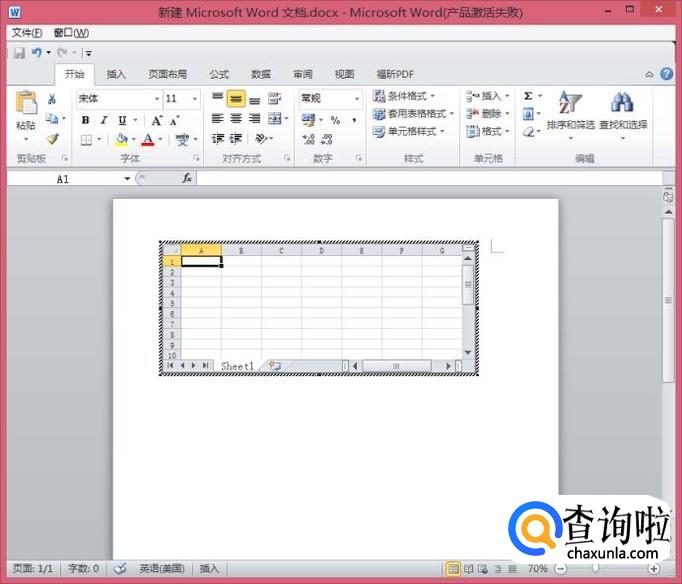Click column B header in embedded sheet

point(241,250)
